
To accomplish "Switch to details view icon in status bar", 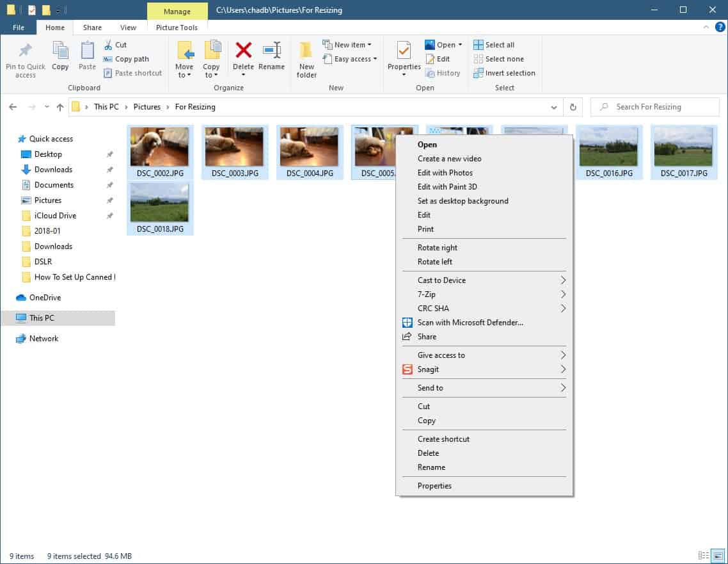I will [x=704, y=555].
